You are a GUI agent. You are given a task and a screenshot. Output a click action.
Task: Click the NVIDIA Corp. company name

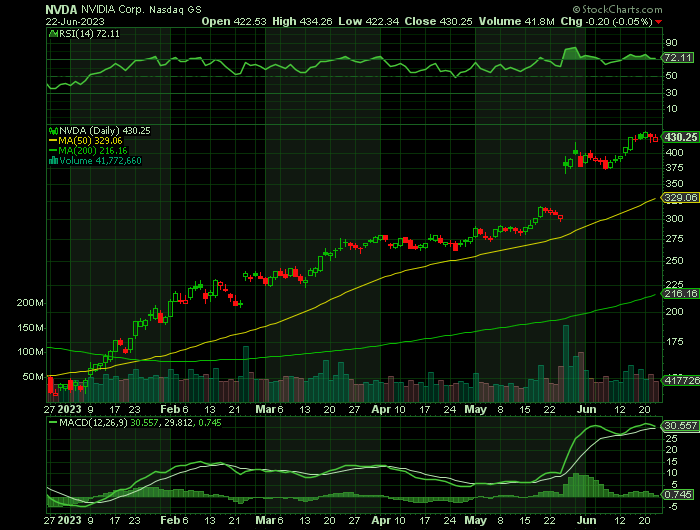coord(113,9)
